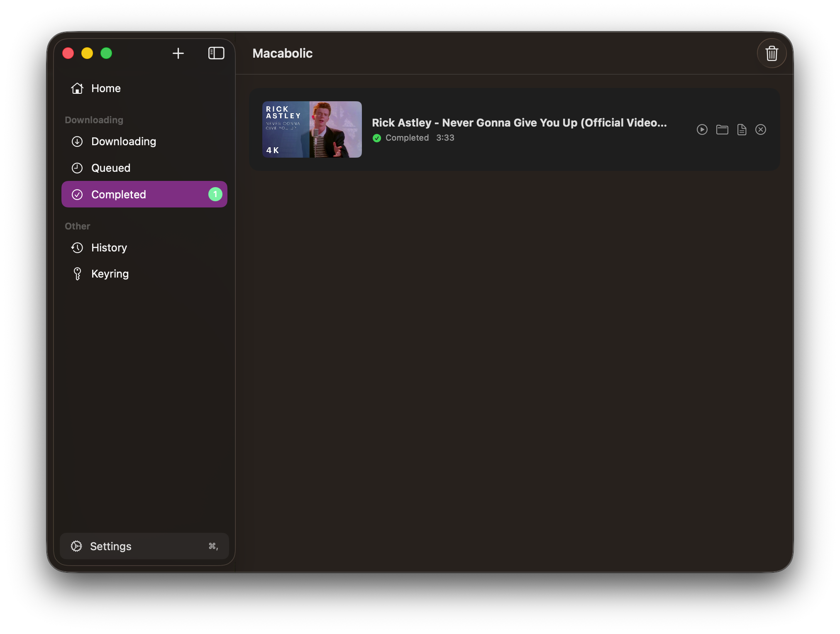840x634 pixels.
Task: Expand the Downloading section in sidebar
Action: [x=93, y=120]
